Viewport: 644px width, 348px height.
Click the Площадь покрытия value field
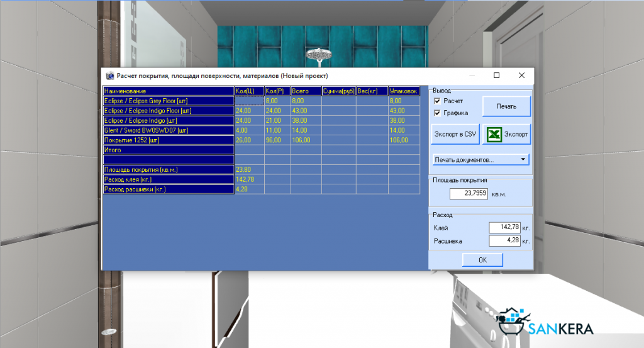tap(469, 194)
